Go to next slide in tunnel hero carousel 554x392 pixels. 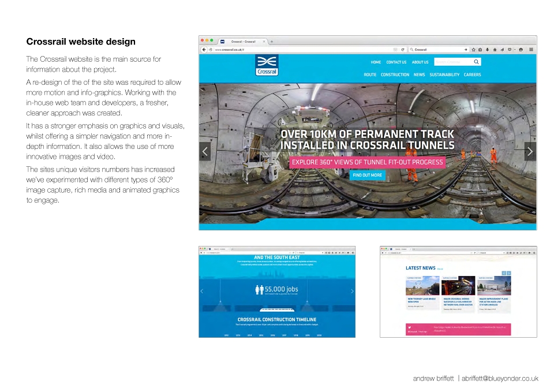[x=530, y=152]
